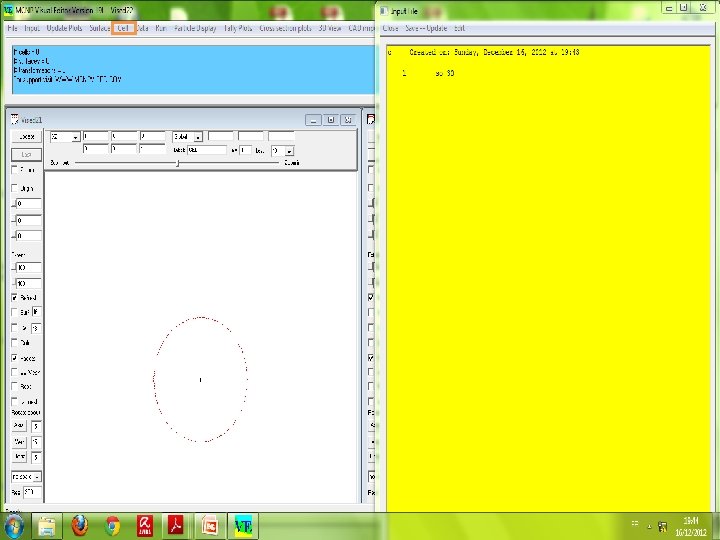
Task: Switch to Visual Editor taskbar icon
Action: coord(243,526)
